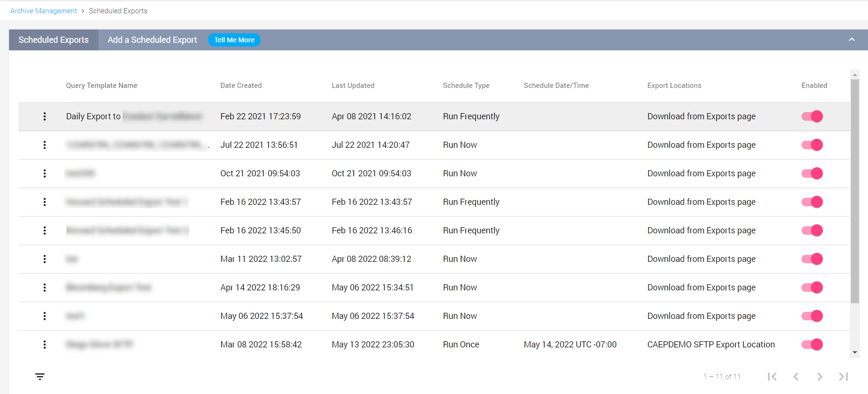
Task: Select 'Feb 16 2022 13:46:16' last updated cell
Action: click(372, 231)
